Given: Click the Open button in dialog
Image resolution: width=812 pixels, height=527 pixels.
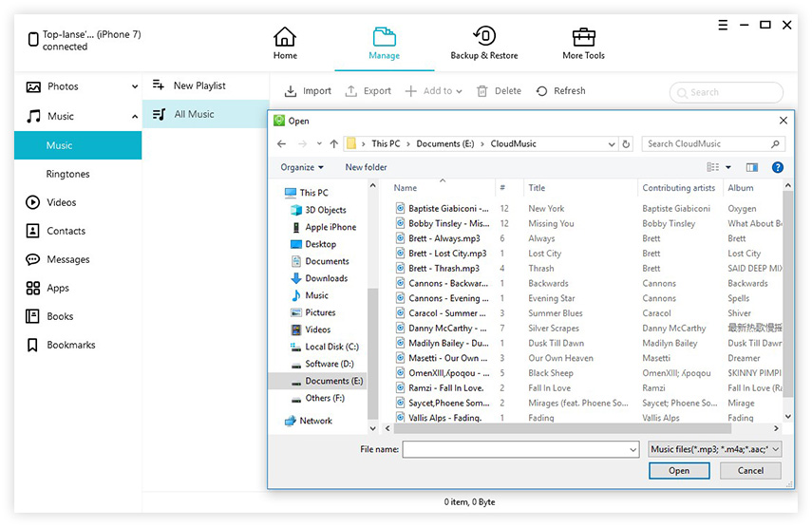Looking at the screenshot, I should point(678,470).
